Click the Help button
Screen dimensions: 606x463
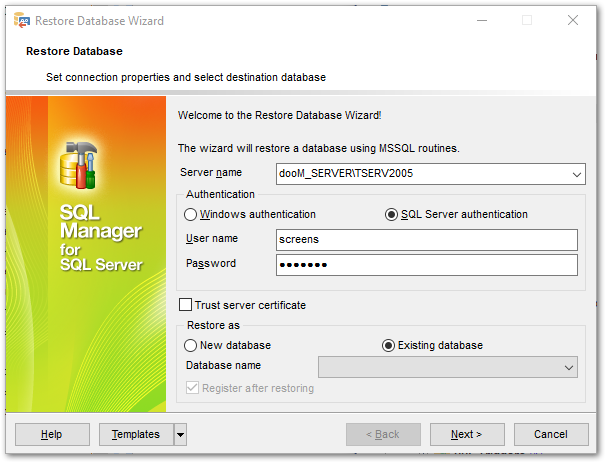tap(52, 435)
